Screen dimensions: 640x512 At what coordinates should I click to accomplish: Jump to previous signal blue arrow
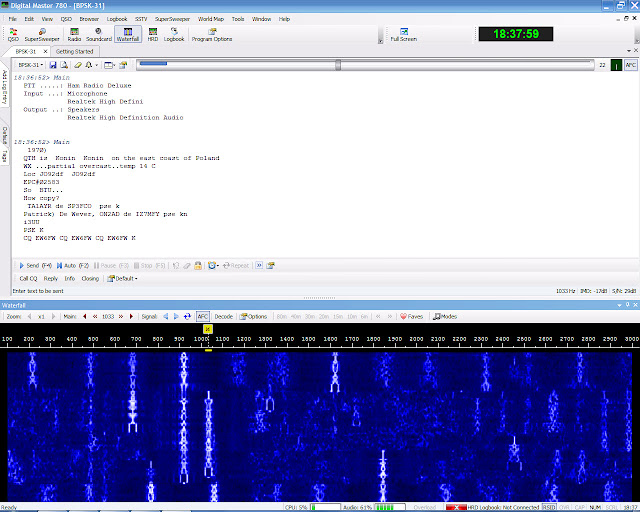(166, 316)
